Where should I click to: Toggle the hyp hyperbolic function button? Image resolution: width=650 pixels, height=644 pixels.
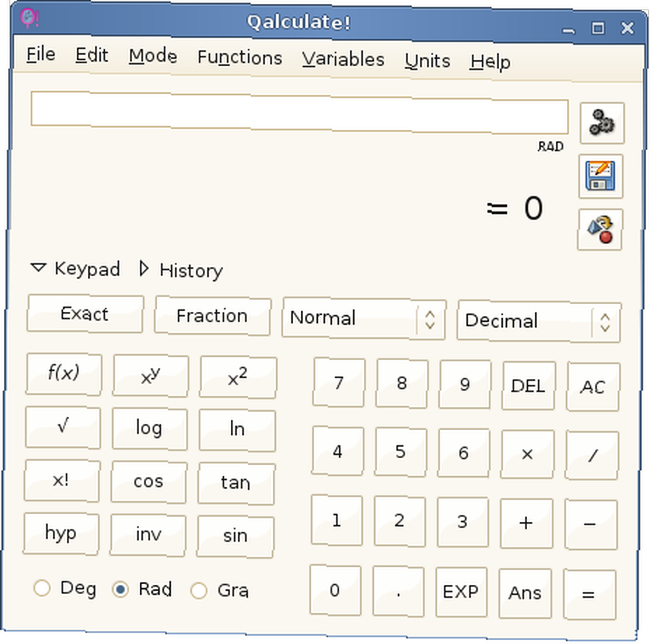[x=61, y=533]
